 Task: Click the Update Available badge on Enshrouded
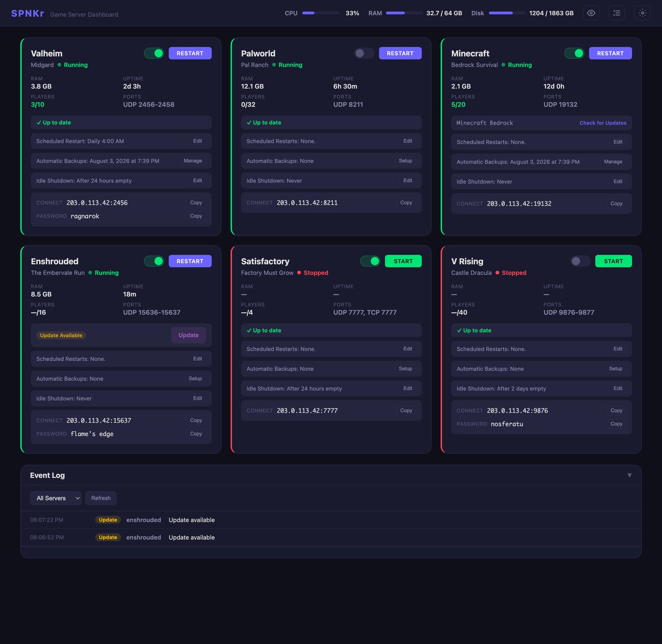[x=61, y=335]
